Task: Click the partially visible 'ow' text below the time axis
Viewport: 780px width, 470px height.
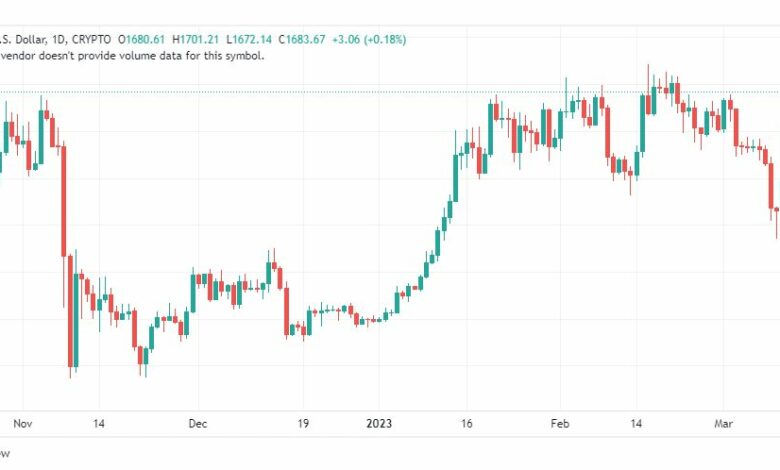Action: (x=4, y=454)
